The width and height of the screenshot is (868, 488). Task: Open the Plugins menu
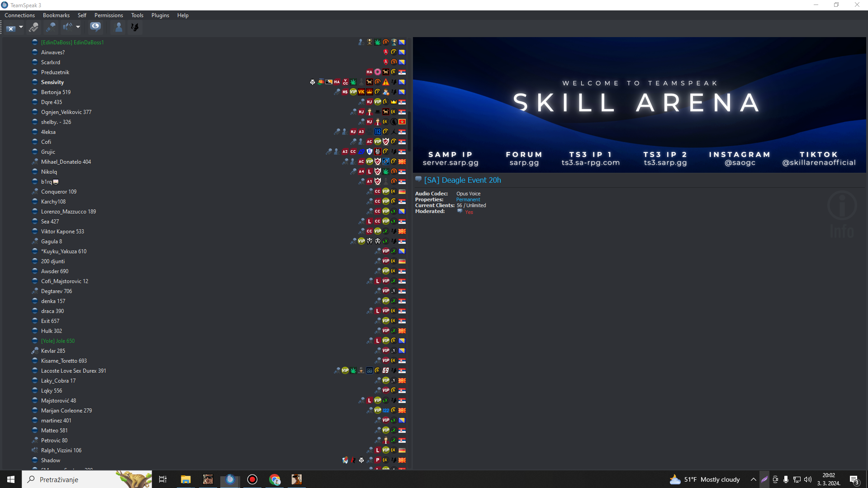[160, 15]
